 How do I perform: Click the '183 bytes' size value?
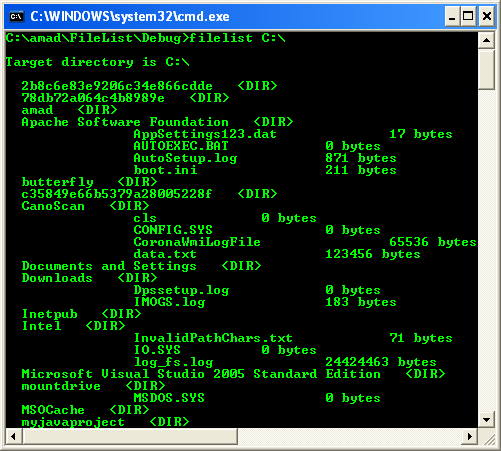click(361, 302)
